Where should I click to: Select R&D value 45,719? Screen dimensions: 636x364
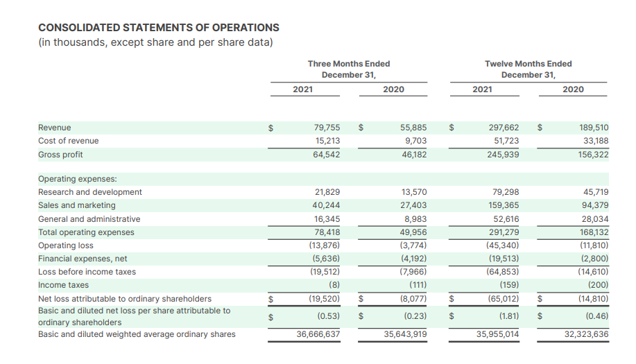pos(596,192)
